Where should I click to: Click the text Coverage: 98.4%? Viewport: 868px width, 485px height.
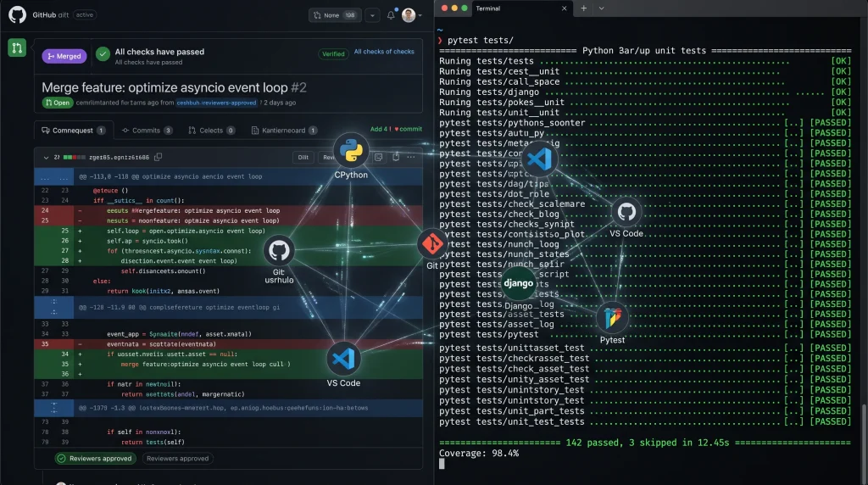click(x=479, y=454)
